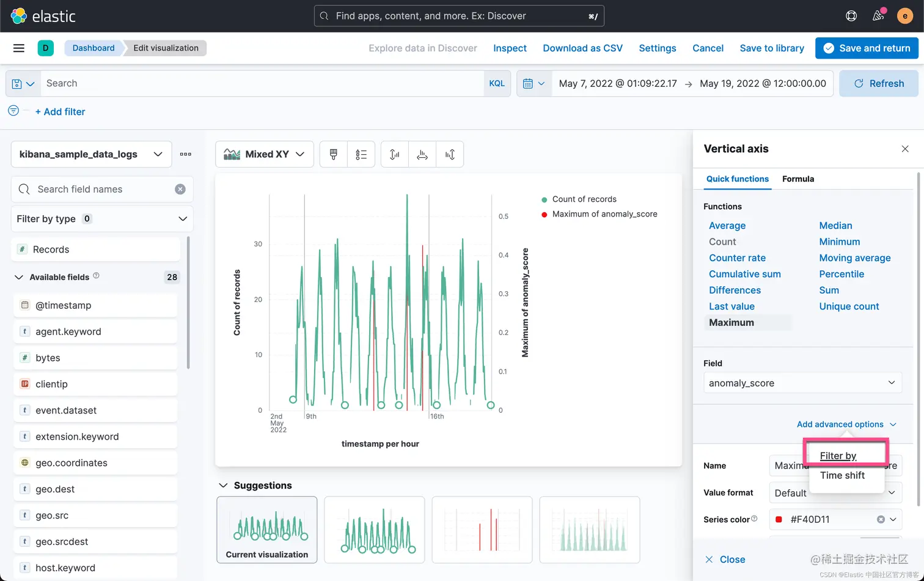Click the Dashboard breadcrumb
This screenshot has width=924, height=581.
point(93,48)
